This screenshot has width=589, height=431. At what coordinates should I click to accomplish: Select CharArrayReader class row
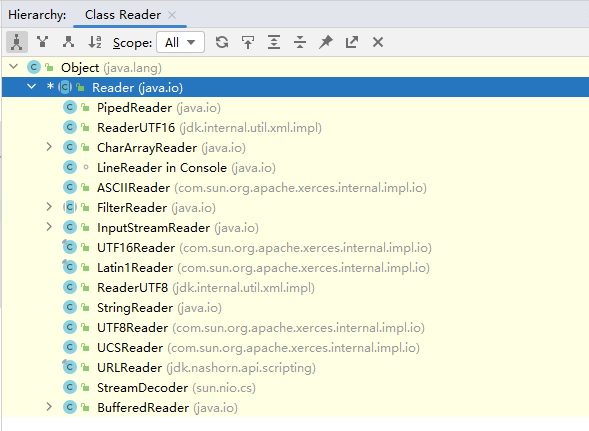(295, 148)
